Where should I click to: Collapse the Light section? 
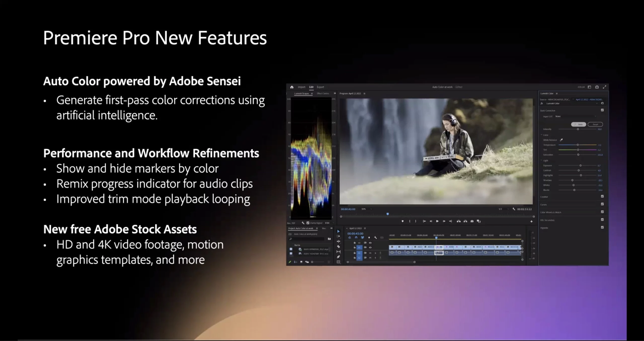tap(542, 160)
